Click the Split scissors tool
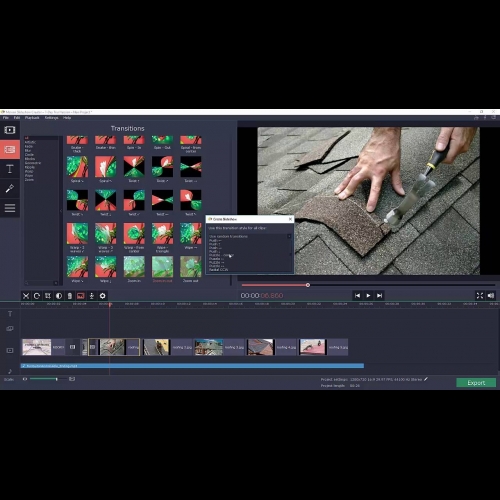 [x=26, y=296]
